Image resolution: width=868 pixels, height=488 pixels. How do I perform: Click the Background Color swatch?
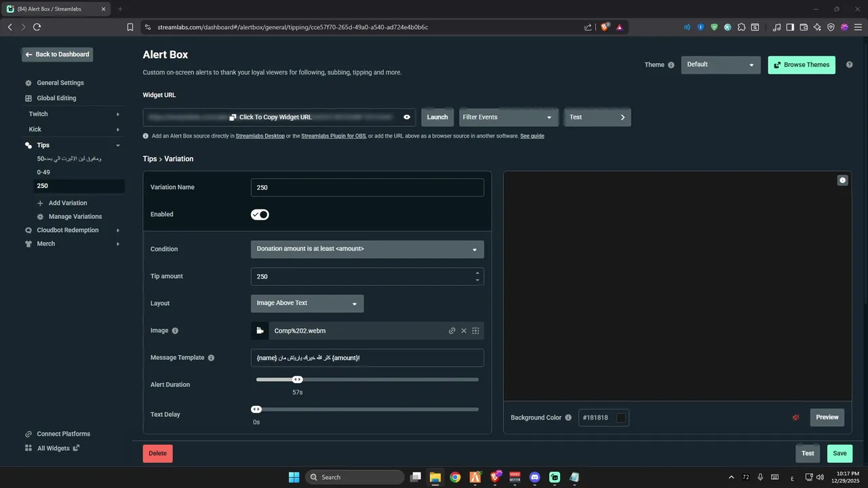(620, 418)
